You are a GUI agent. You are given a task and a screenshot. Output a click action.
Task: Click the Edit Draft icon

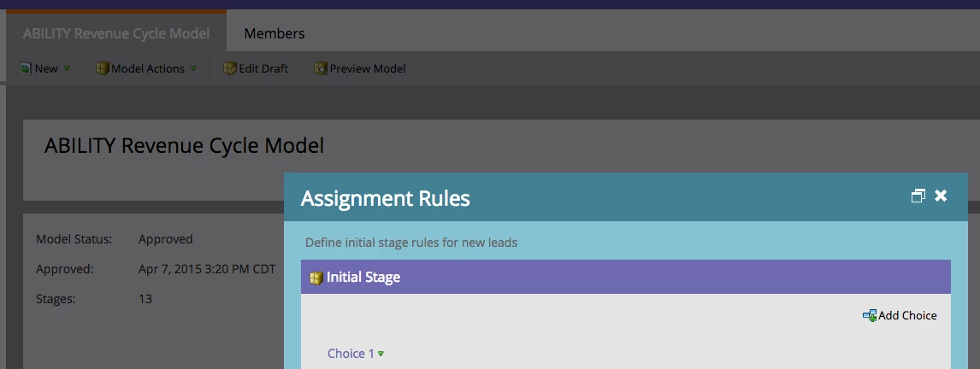coord(230,68)
